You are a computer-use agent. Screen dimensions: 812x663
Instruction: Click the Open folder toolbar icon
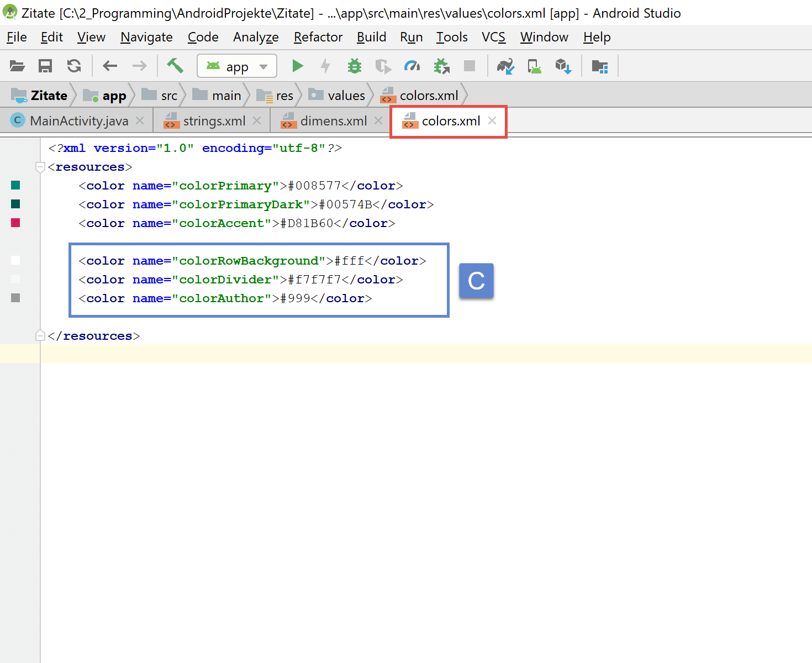pyautogui.click(x=17, y=66)
